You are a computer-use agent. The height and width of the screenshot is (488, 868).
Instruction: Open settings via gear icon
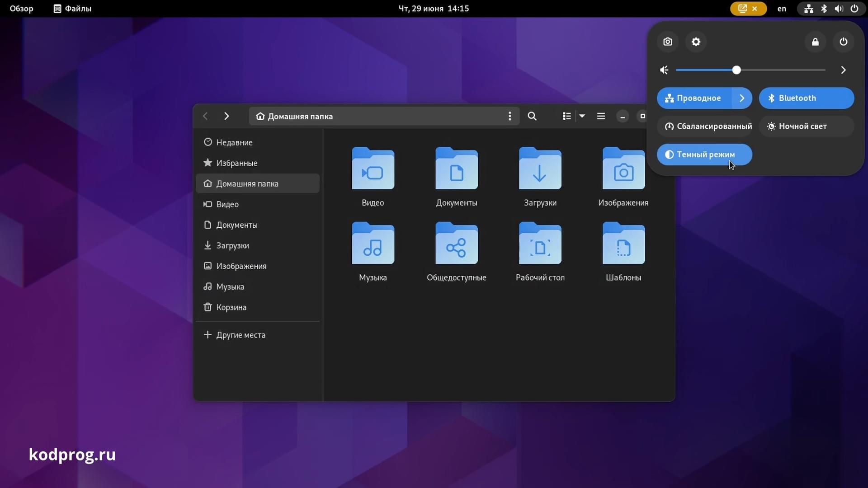696,42
